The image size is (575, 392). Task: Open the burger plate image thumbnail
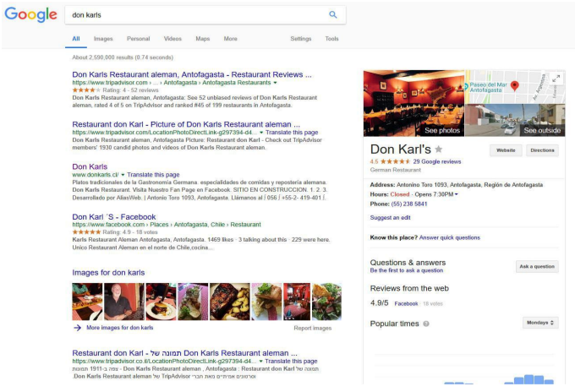161,302
